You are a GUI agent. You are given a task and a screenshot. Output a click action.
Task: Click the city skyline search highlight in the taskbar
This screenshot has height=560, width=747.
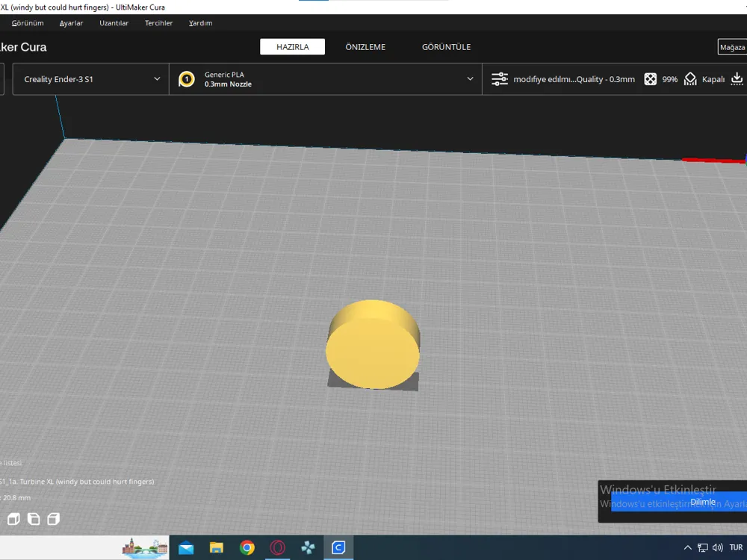click(145, 547)
